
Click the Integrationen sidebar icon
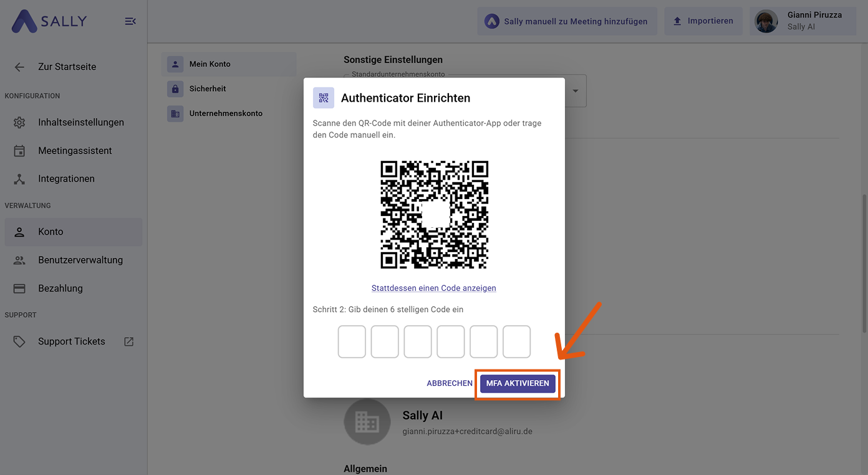(19, 179)
